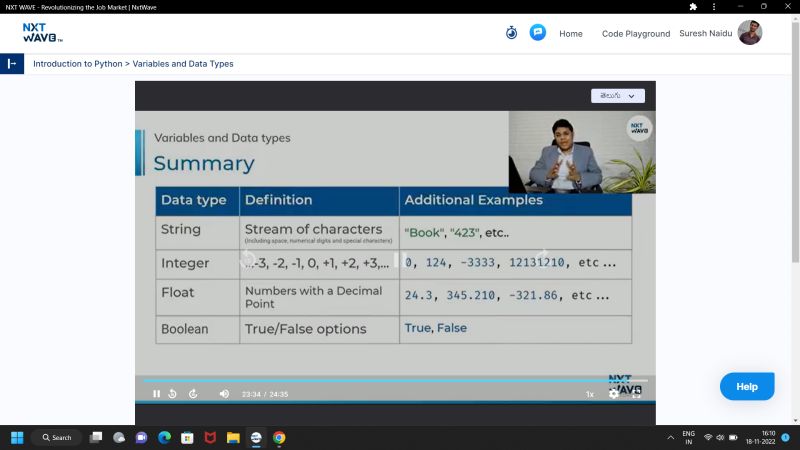
Task: Click the Introduction to Python breadcrumb
Action: pyautogui.click(x=77, y=64)
